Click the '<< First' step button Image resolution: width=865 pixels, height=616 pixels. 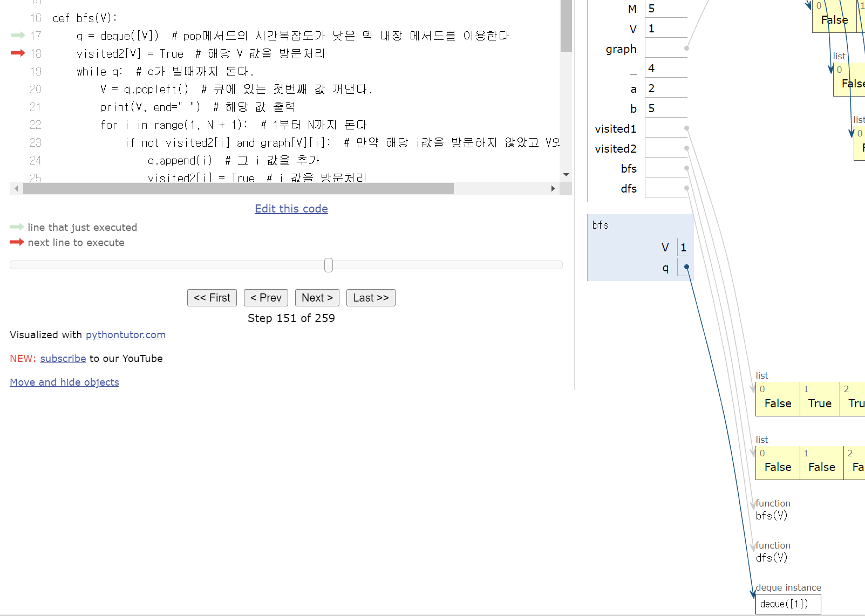click(212, 298)
